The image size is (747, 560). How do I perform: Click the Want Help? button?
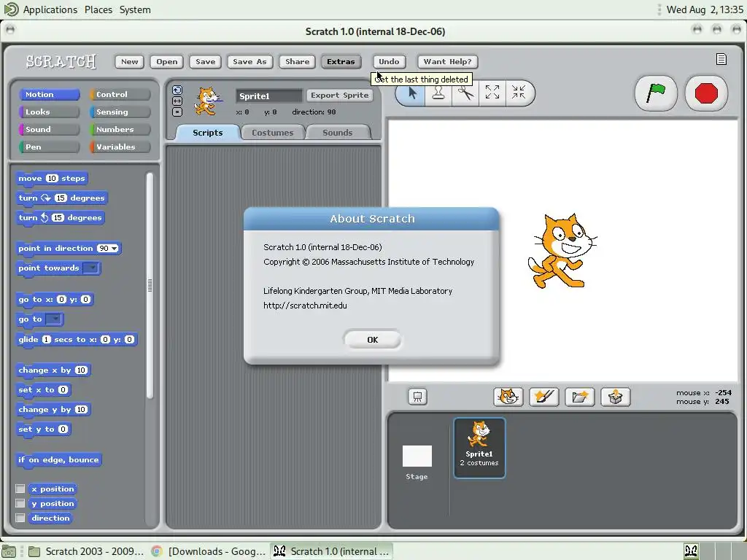(x=447, y=61)
